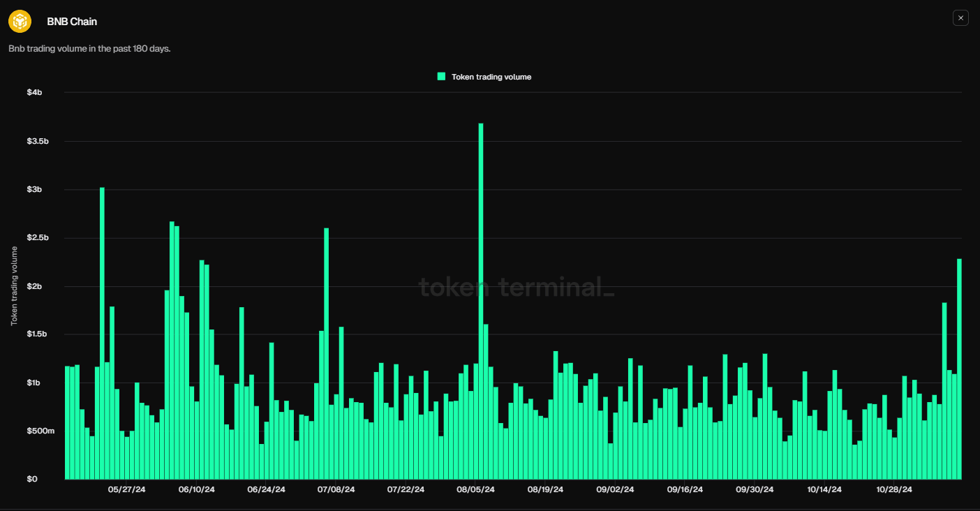Click the BNB Chain title text
The width and height of the screenshot is (980, 511).
70,21
